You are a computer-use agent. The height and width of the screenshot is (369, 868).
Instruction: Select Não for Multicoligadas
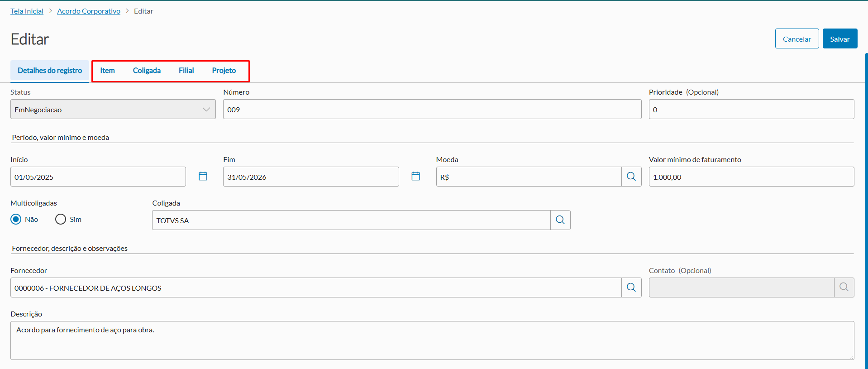16,220
